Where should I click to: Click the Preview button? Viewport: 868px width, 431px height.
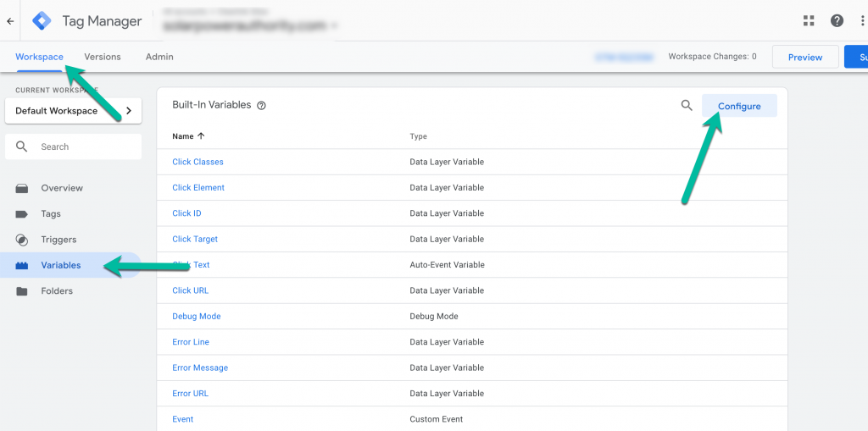[805, 57]
